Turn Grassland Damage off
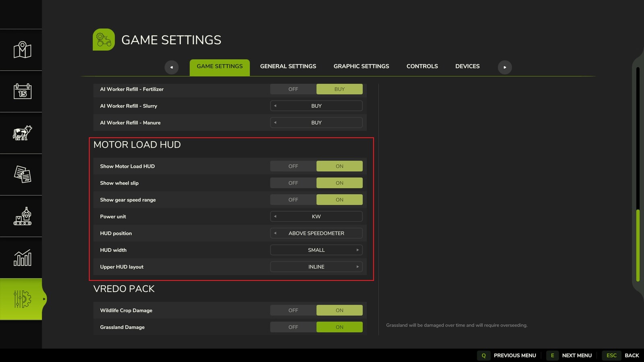 293,327
